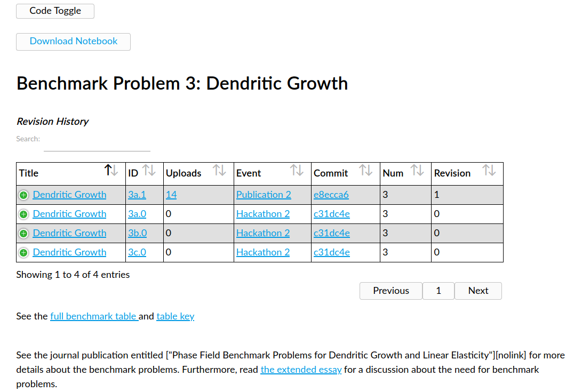Expand the green plus on row 3a.1

(x=23, y=195)
